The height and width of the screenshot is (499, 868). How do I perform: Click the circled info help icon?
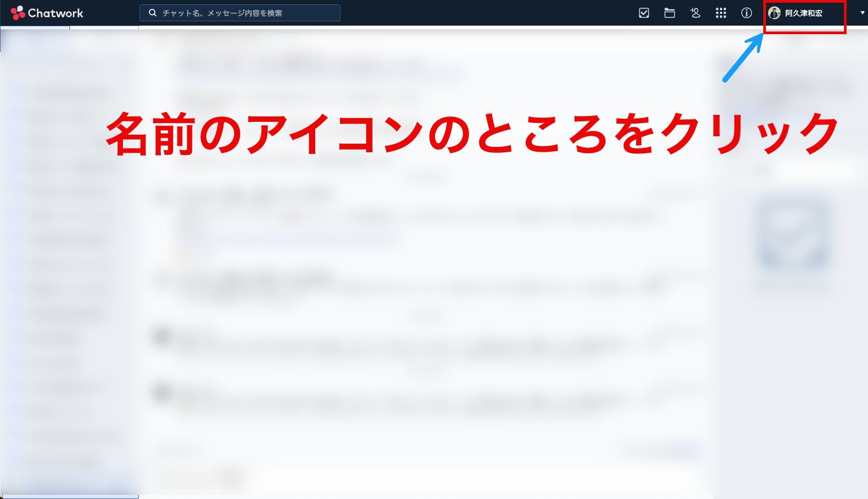(746, 13)
